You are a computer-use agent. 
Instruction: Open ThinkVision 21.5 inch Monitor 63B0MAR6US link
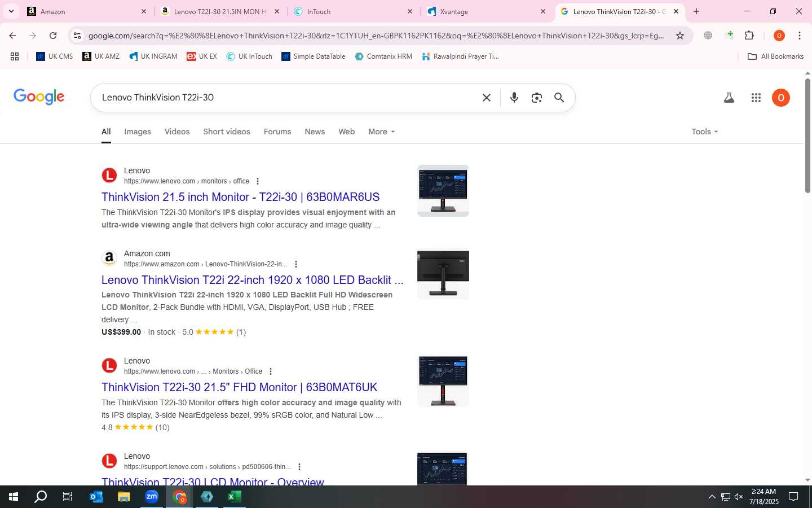coord(241,197)
